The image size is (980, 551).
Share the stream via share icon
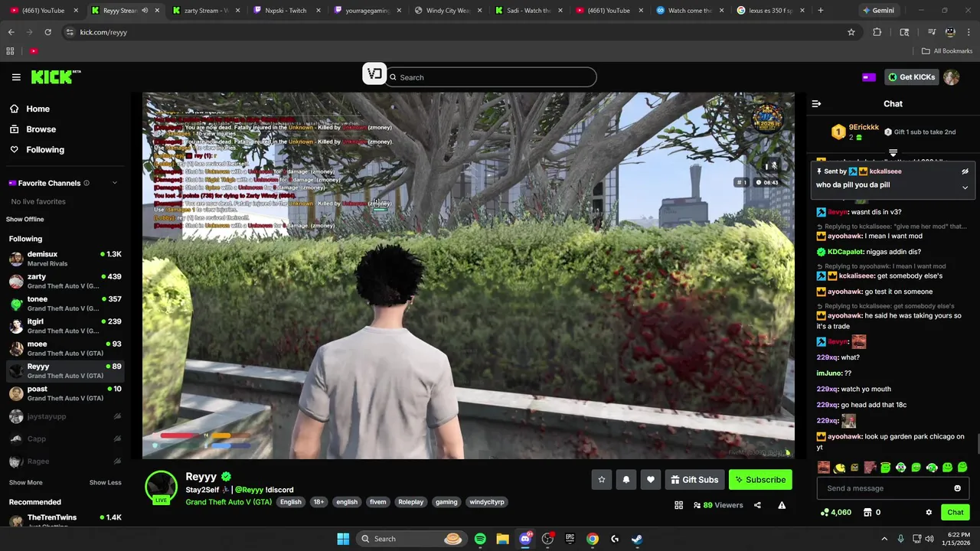757,505
